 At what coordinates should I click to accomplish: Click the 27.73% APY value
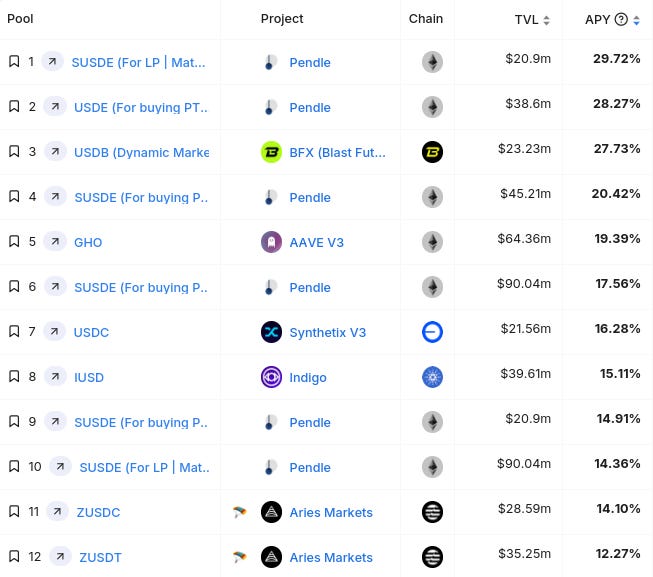coord(617,149)
